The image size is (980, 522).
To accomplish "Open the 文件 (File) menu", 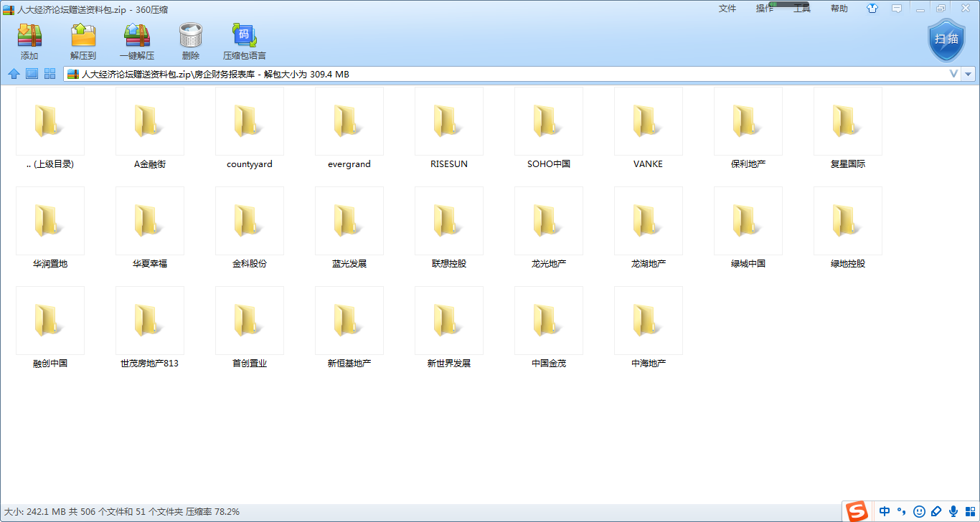I will pos(727,9).
